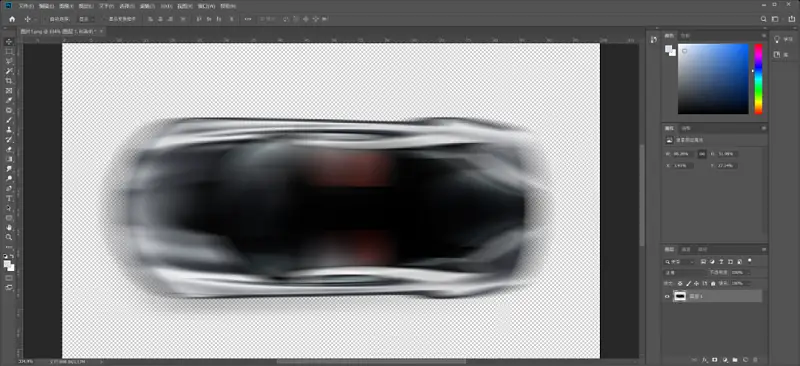This screenshot has height=366, width=800.
Task: Select the Brush tool
Action: [9, 120]
